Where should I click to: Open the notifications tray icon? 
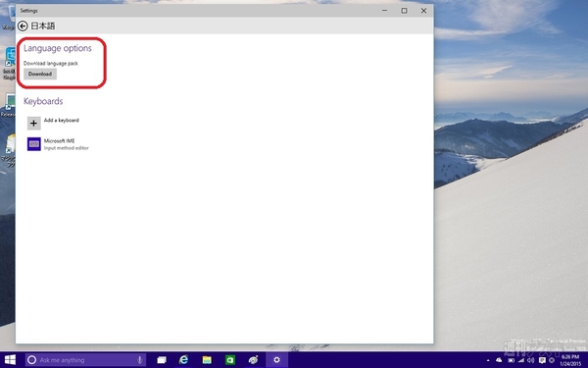click(542, 360)
